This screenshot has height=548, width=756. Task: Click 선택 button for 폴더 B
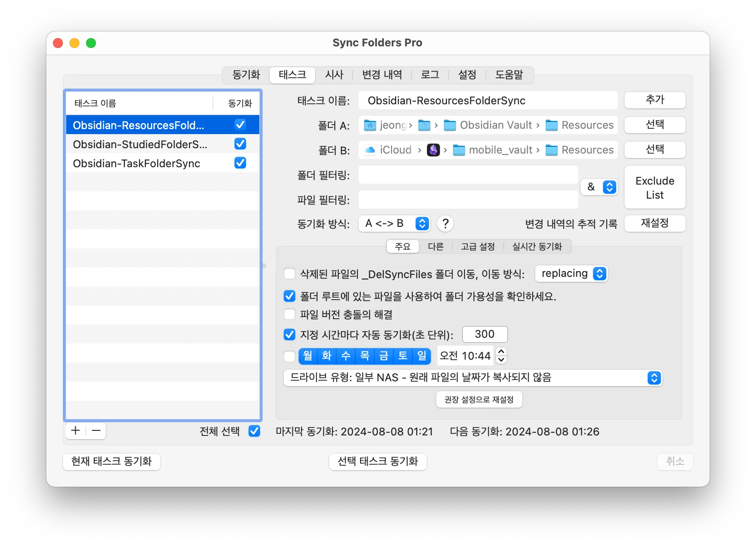click(x=655, y=150)
